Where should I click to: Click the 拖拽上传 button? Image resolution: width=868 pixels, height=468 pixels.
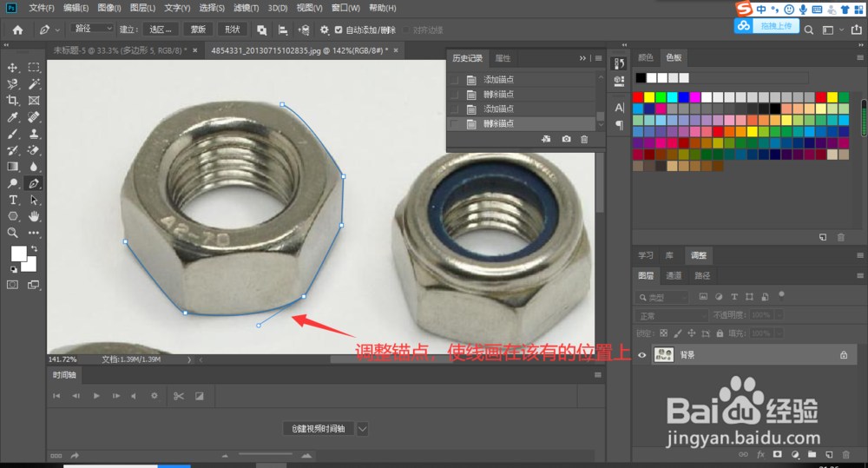[x=766, y=26]
